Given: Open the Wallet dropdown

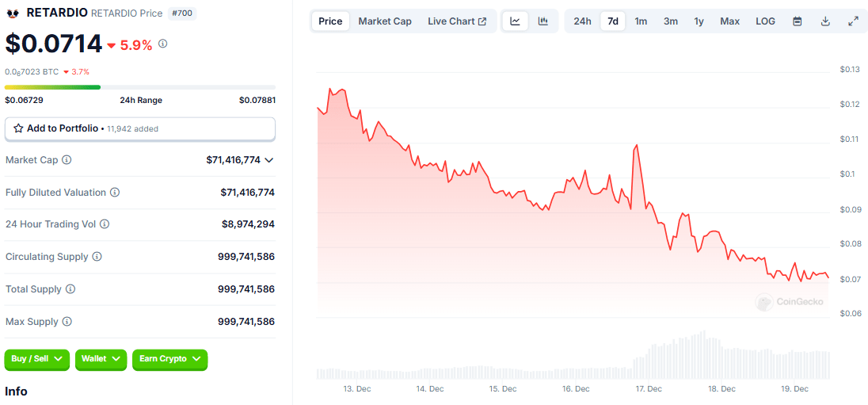Looking at the screenshot, I should pos(101,359).
